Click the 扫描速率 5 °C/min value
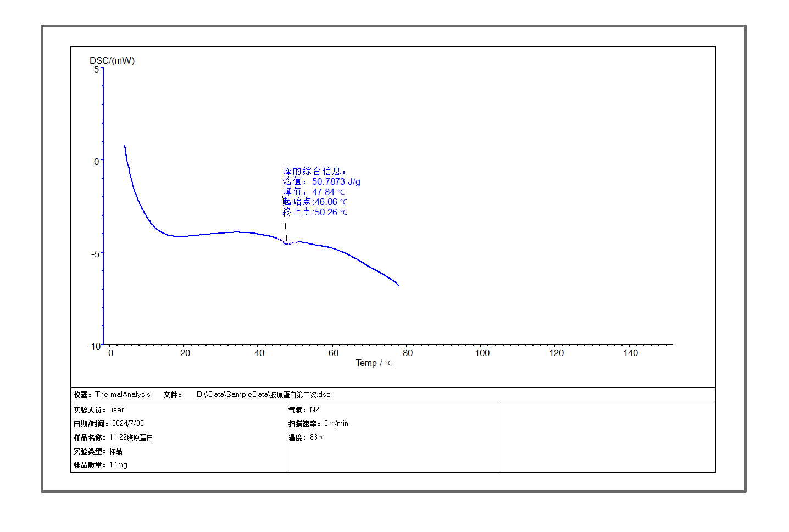This screenshot has height=532, width=789. coord(336,424)
